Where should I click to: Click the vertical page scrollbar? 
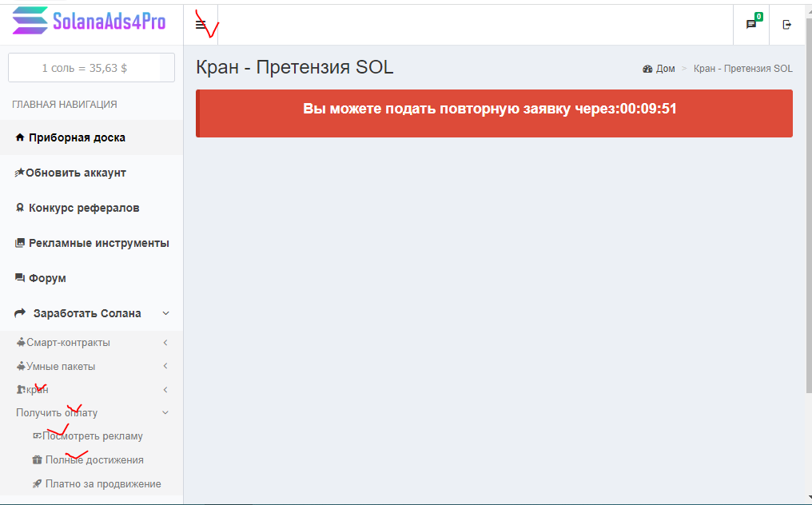(808, 207)
